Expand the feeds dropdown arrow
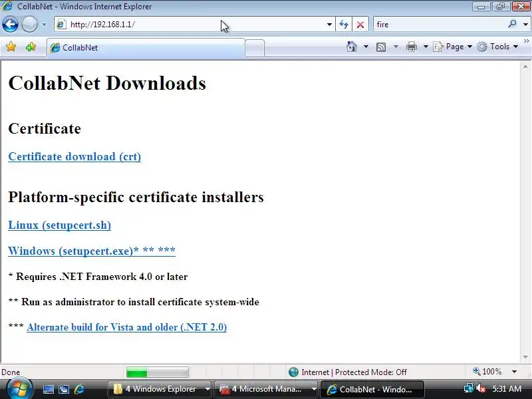Viewport: 532px width, 399px height. tap(396, 47)
